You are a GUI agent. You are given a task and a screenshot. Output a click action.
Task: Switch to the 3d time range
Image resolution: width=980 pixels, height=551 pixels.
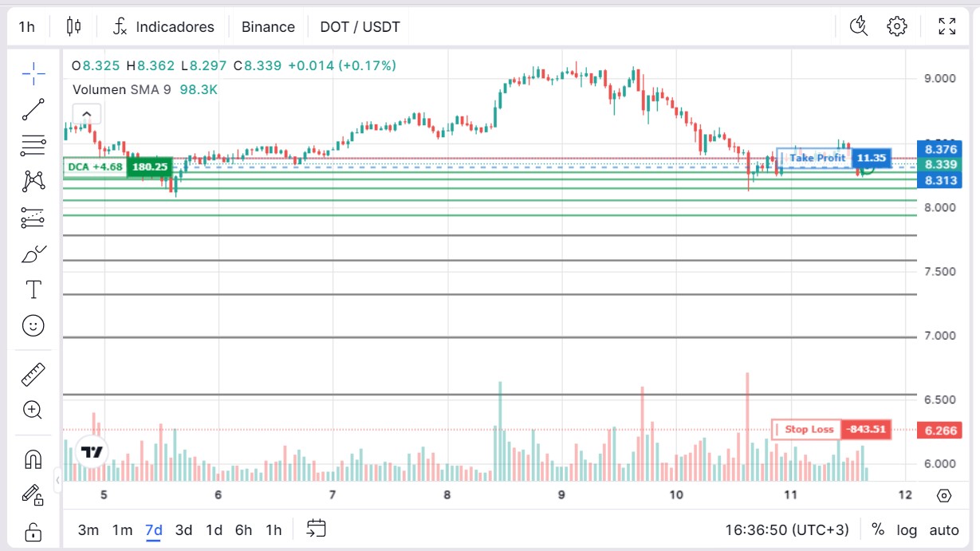[x=183, y=529]
